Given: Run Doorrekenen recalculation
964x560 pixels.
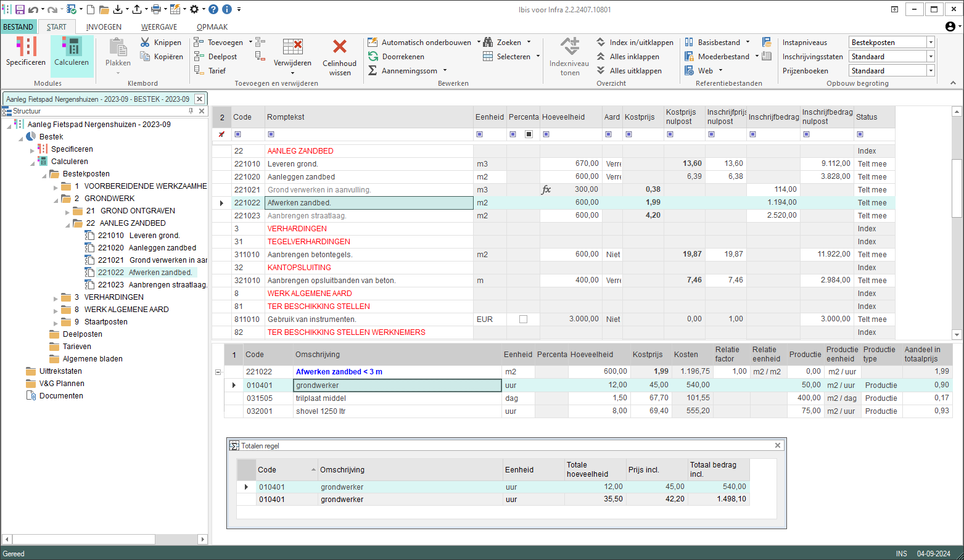Looking at the screenshot, I should (396, 56).
